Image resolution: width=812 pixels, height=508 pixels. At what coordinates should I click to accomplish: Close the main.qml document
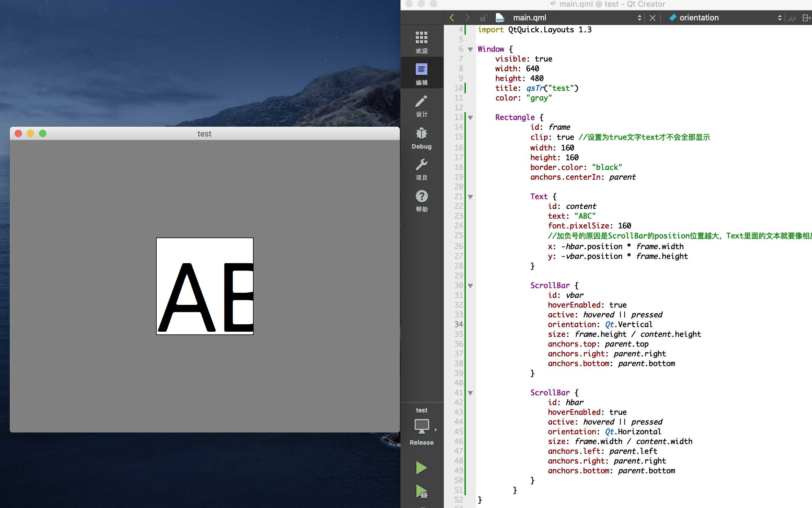pyautogui.click(x=652, y=18)
